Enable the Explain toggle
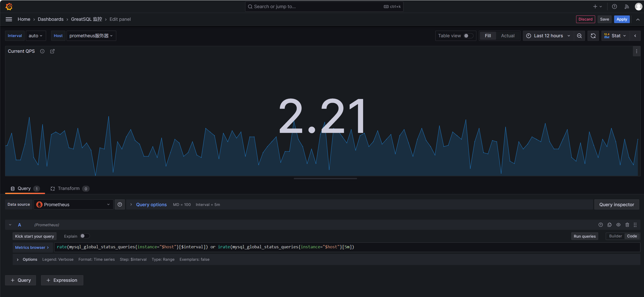Screen dimensions: 644x297 [85, 236]
